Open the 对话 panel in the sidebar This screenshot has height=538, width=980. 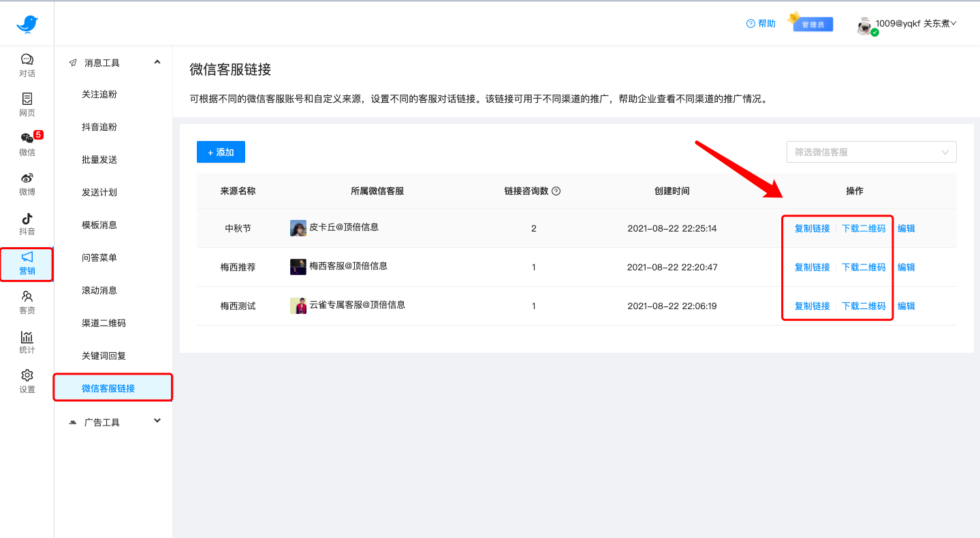[x=27, y=65]
